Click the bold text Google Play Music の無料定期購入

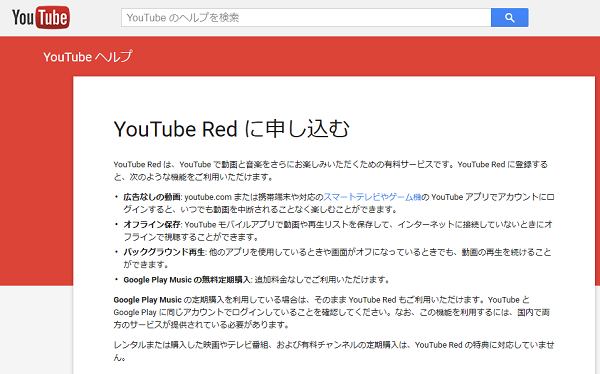(x=187, y=280)
